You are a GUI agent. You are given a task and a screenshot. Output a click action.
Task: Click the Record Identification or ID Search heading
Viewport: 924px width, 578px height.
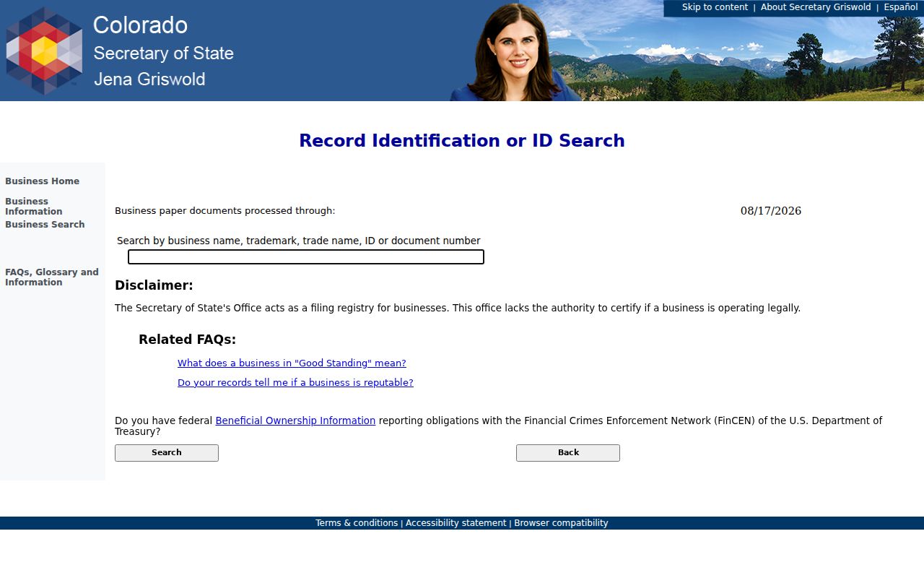(462, 141)
